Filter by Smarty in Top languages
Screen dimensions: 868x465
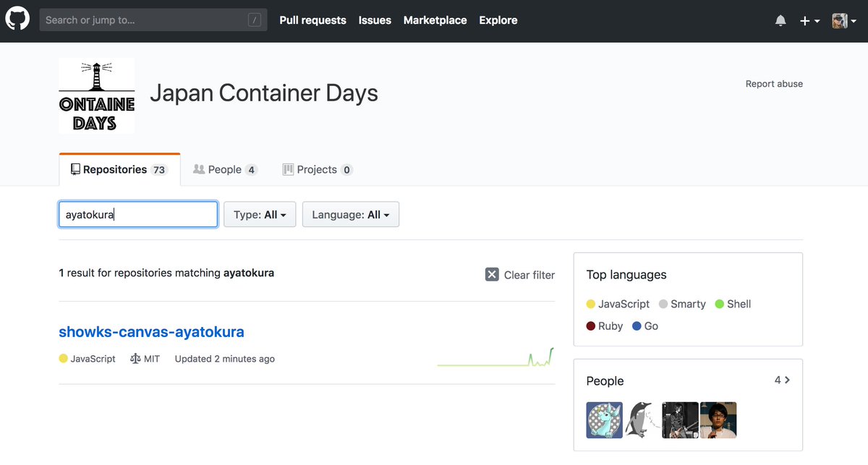click(682, 304)
